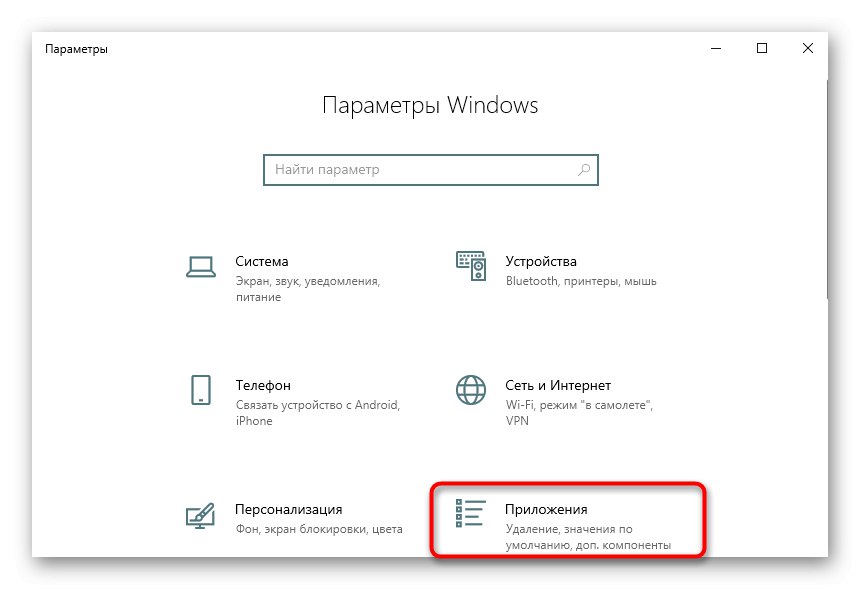Open the Устройства settings title
This screenshot has width=860, height=589.
pos(541,262)
